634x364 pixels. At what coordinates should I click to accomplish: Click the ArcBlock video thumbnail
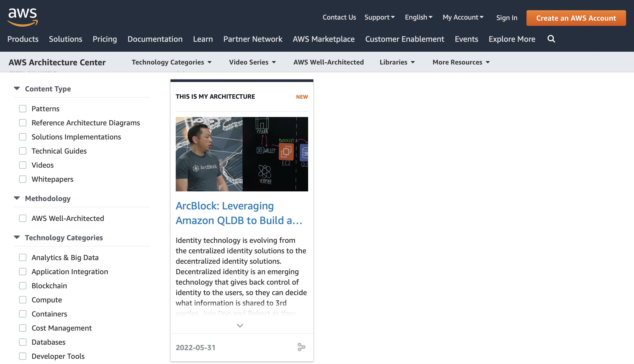242,154
